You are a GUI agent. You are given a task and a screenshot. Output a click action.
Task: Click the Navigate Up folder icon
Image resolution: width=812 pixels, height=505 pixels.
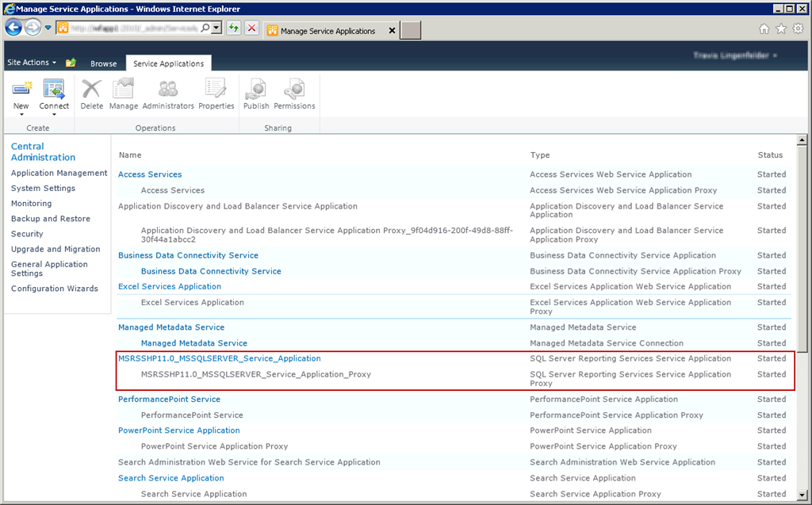click(71, 63)
